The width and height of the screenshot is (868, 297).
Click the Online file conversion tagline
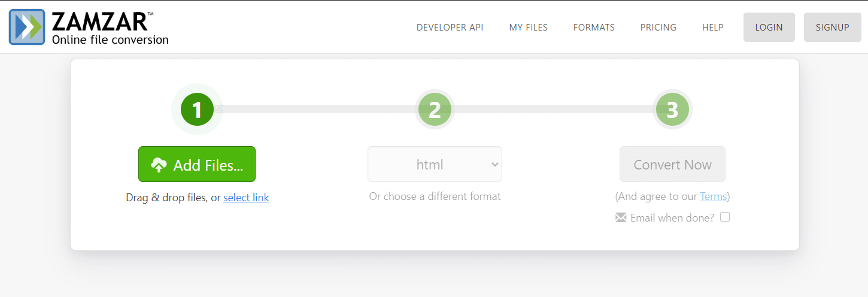(110, 40)
